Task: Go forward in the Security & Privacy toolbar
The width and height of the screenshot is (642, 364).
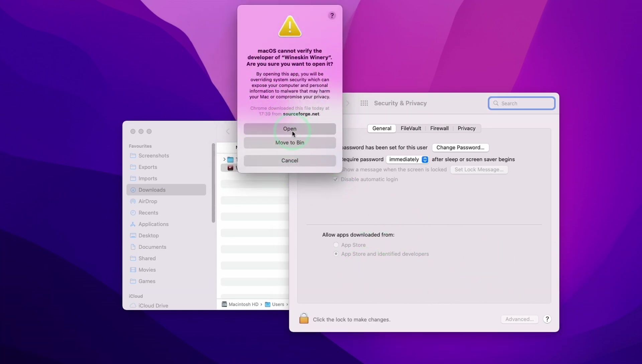Action: (x=348, y=103)
